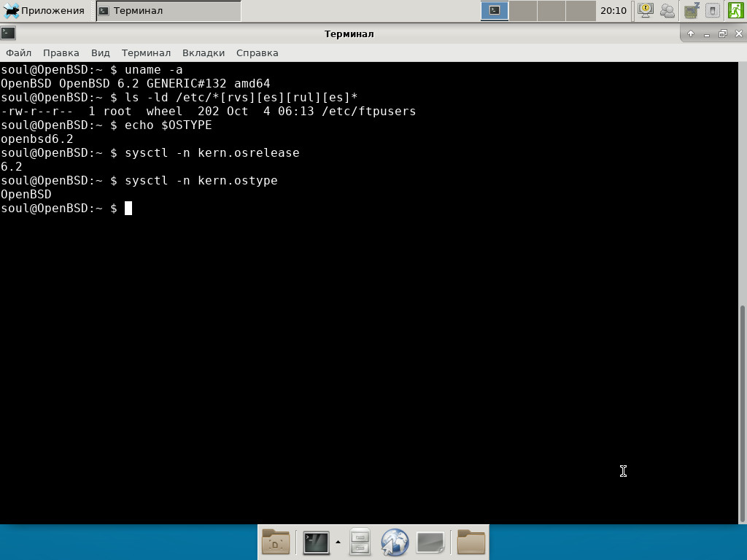Image resolution: width=747 pixels, height=560 pixels.
Task: Open the Файл menu
Action: (x=18, y=52)
